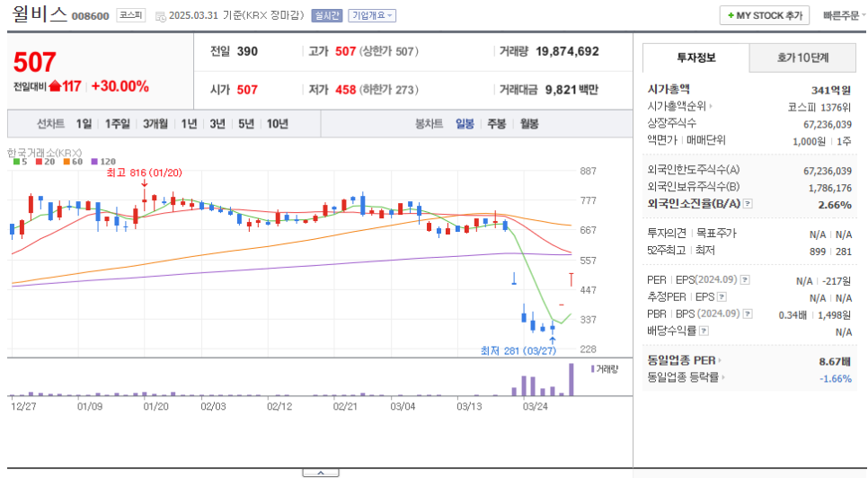Click 외국인보유주식수 value 1,786,176
This screenshot has height=478, width=868.
click(829, 188)
